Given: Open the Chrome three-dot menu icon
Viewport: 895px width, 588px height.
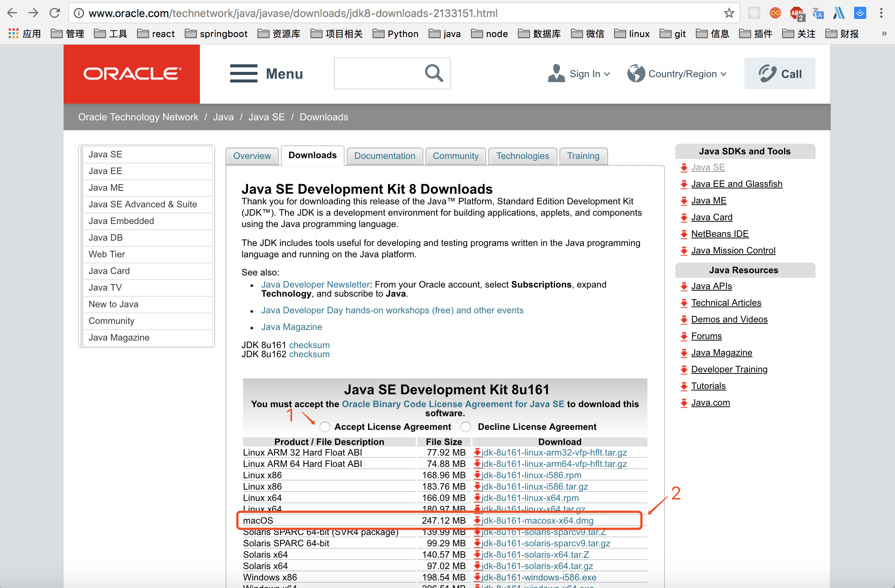Looking at the screenshot, I should tap(881, 13).
